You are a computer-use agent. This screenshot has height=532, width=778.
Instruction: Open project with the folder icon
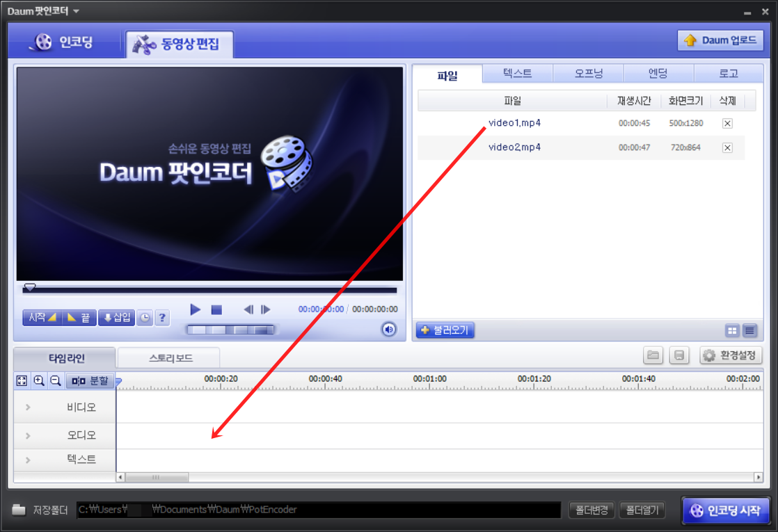coord(653,355)
